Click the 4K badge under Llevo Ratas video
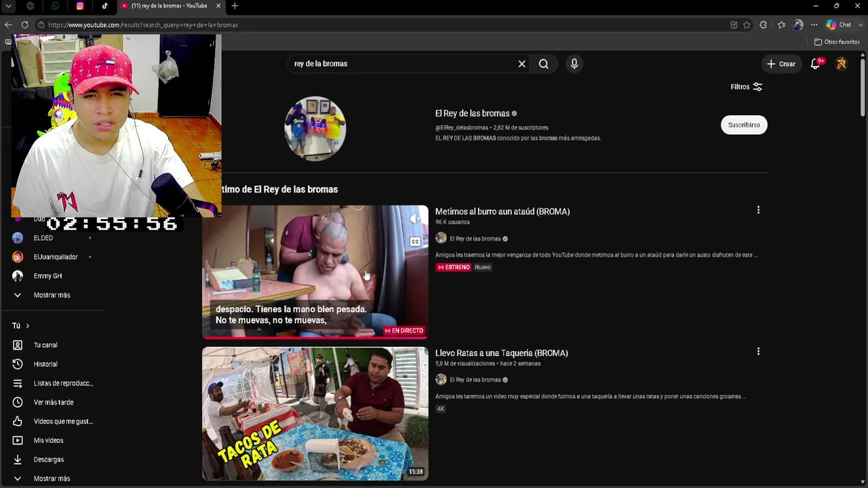Screen dimensions: 868x488 (x=440, y=409)
